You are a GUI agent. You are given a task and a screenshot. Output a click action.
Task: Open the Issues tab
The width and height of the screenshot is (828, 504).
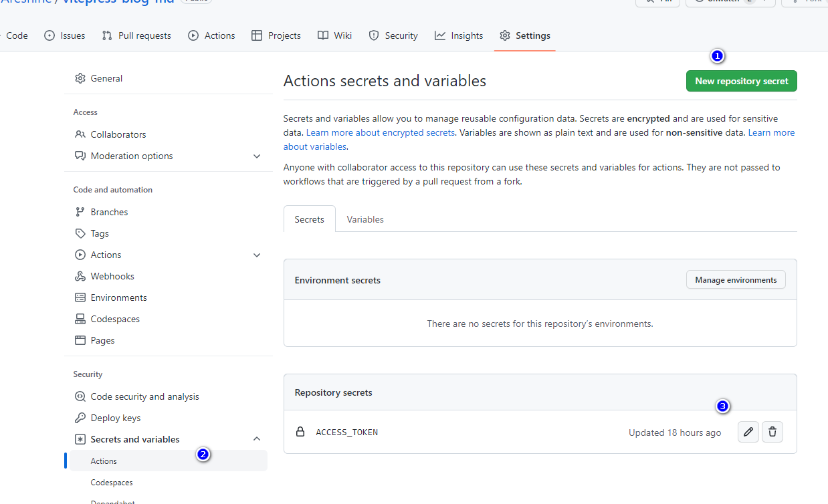pos(65,35)
